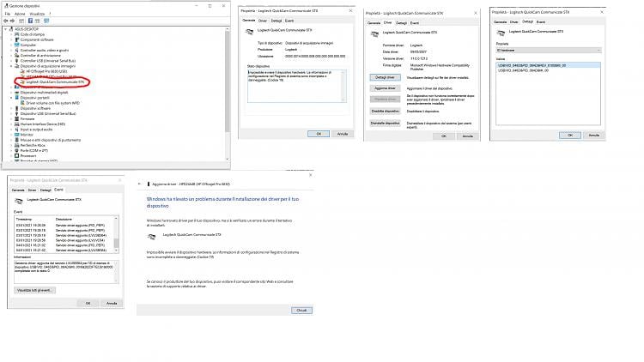The height and width of the screenshot is (362, 644).
Task: Click the Disabilita dispositivo button
Action: pyautogui.click(x=385, y=111)
